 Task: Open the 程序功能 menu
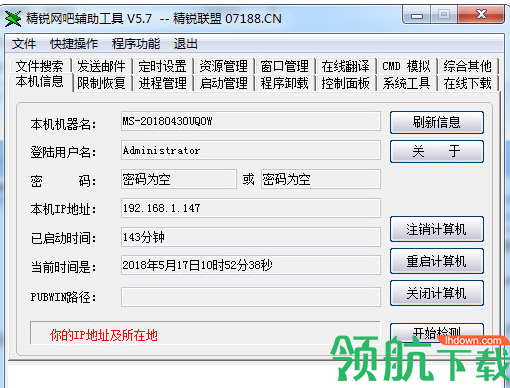tap(136, 44)
